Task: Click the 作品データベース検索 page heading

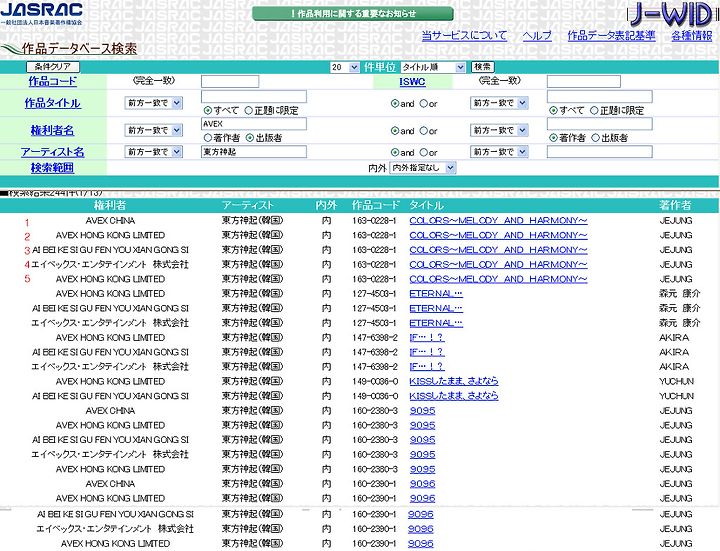Action: pyautogui.click(x=79, y=48)
